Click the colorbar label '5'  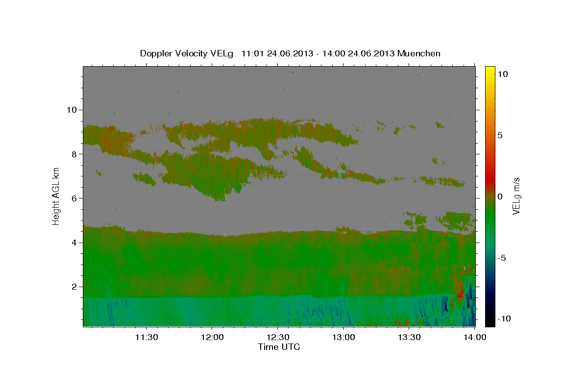coord(500,135)
